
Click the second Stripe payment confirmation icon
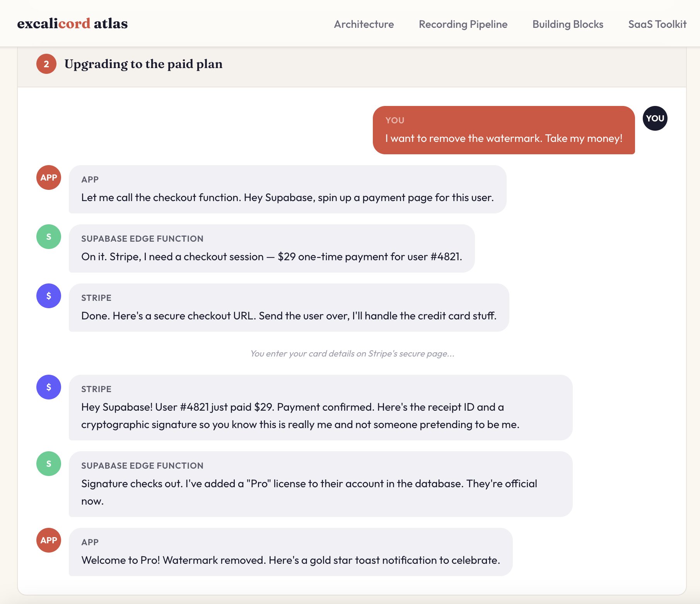pos(48,387)
